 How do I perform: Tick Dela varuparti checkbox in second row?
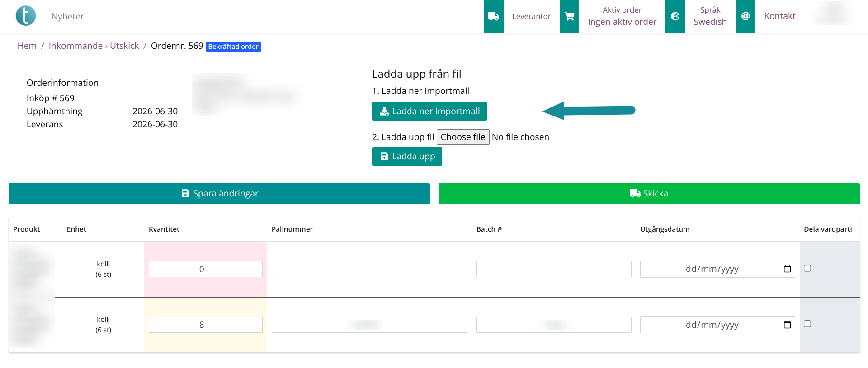(x=807, y=324)
